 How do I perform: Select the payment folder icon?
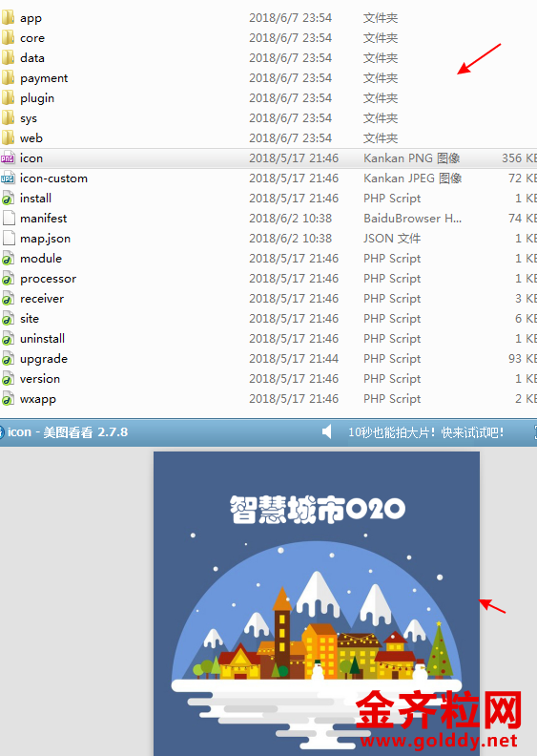pyautogui.click(x=8, y=77)
